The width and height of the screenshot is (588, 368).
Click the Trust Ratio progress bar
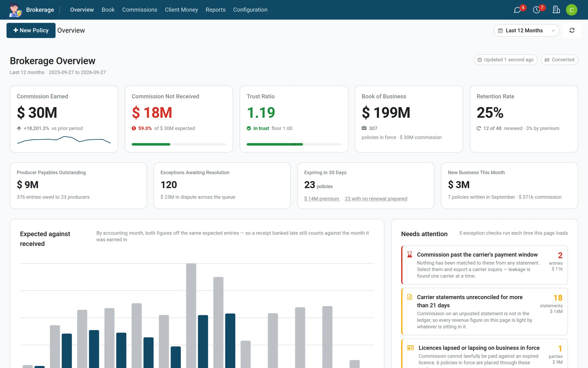point(294,144)
